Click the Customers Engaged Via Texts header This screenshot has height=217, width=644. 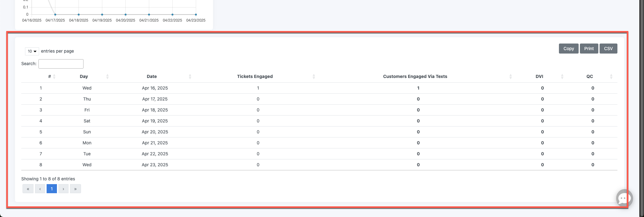tap(415, 76)
